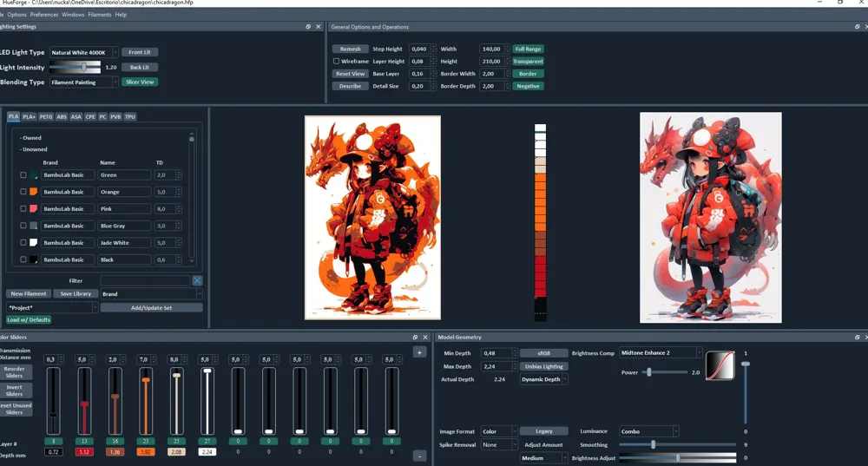Collapse the Unowned filament group
Viewport: 868px width, 466px height.
click(33, 149)
